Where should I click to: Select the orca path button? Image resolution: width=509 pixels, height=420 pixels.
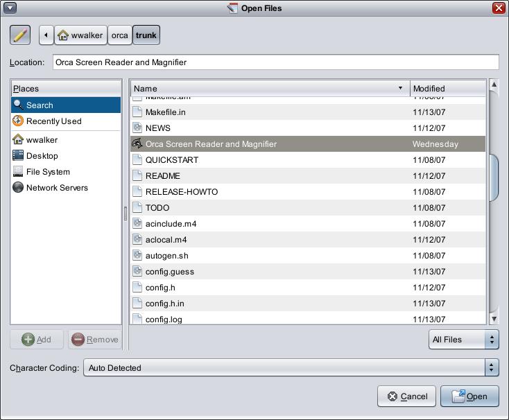[x=120, y=35]
